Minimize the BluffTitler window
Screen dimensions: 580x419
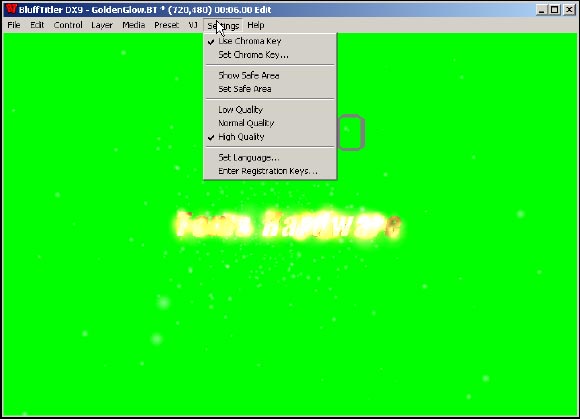pyautogui.click(x=542, y=10)
